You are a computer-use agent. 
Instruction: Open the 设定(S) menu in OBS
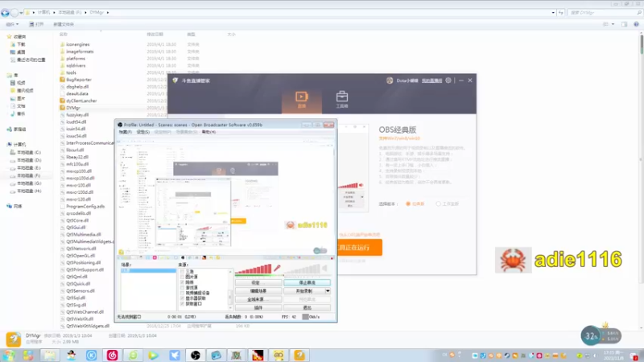coord(143,132)
